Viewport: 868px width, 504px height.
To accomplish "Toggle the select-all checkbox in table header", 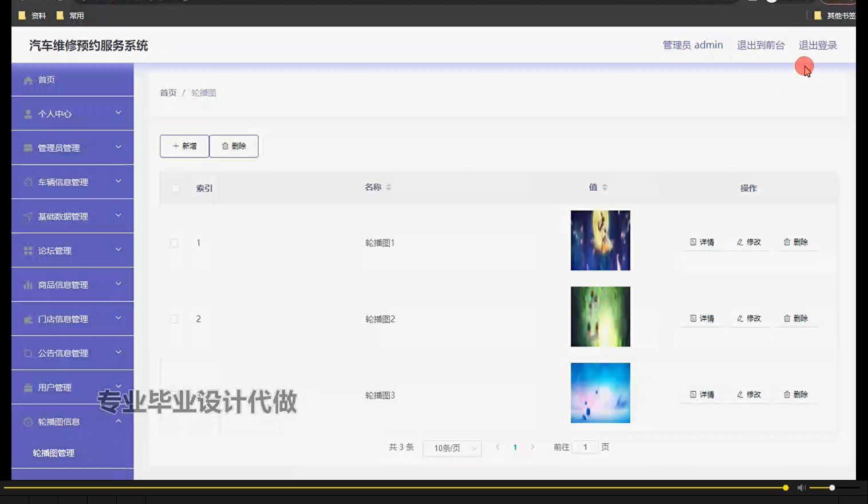I will click(175, 188).
